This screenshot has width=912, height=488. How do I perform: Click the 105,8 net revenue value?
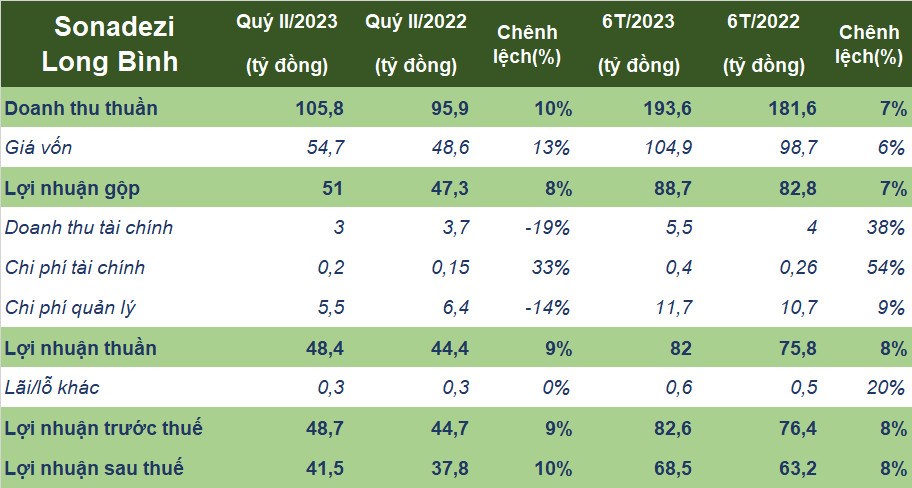pyautogui.click(x=319, y=109)
